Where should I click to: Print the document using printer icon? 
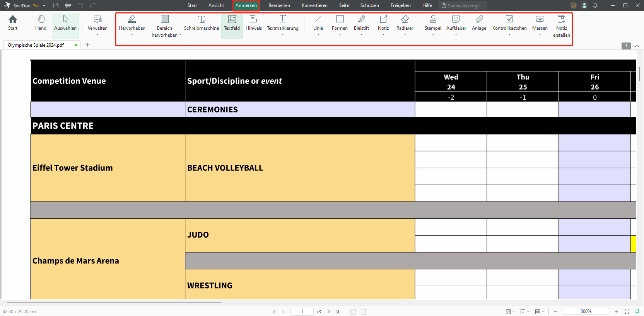pyautogui.click(x=68, y=5)
